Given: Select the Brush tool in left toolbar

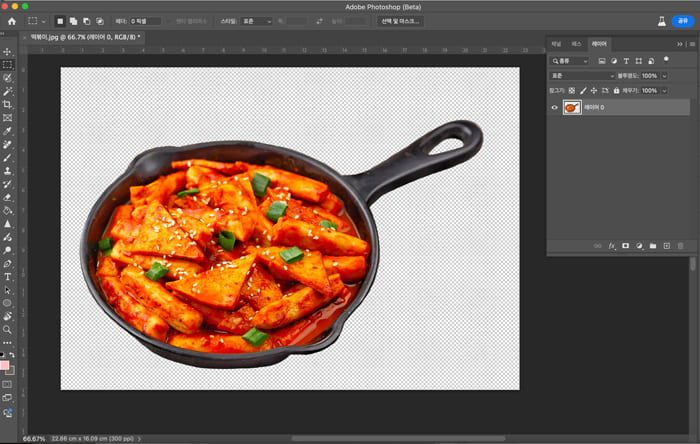Looking at the screenshot, I should (x=7, y=158).
